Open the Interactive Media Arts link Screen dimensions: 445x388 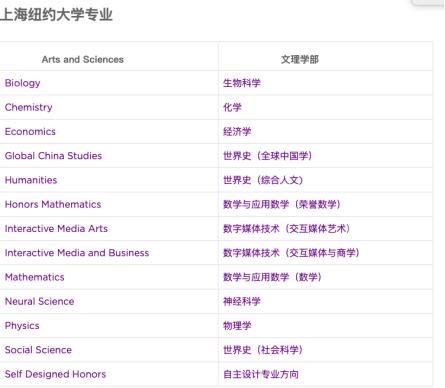tap(56, 229)
